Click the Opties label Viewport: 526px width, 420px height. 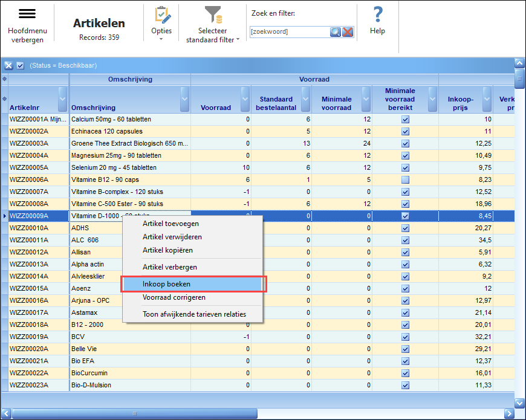(161, 31)
